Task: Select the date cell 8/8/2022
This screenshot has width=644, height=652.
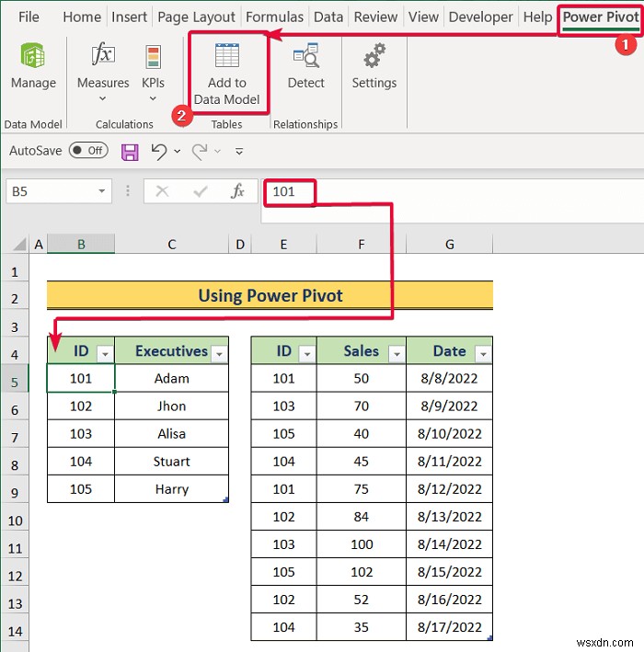Action: 449,378
